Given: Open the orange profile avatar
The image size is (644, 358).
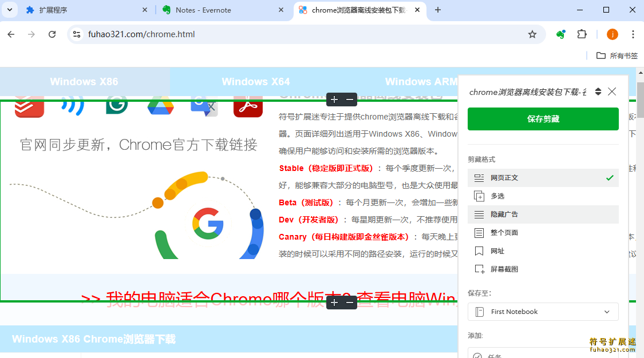Looking at the screenshot, I should [613, 34].
